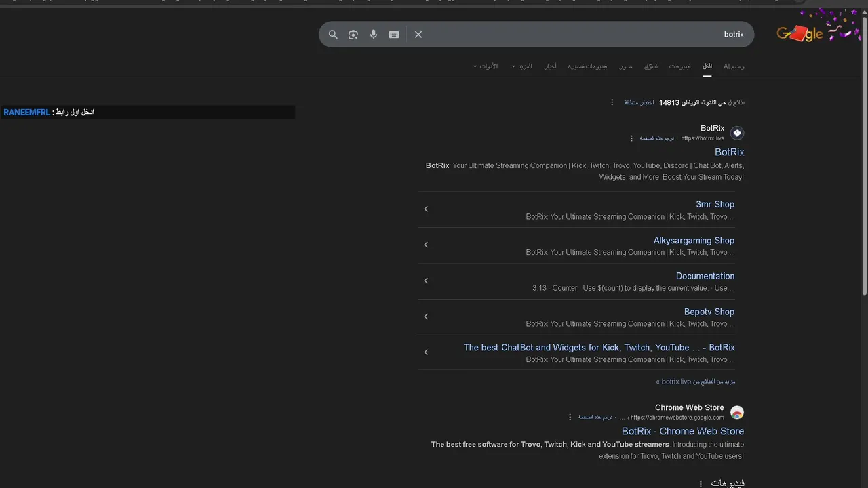This screenshot has width=868, height=488.
Task: Click the RANEEMFRL overlay username
Action: pyautogui.click(x=26, y=113)
